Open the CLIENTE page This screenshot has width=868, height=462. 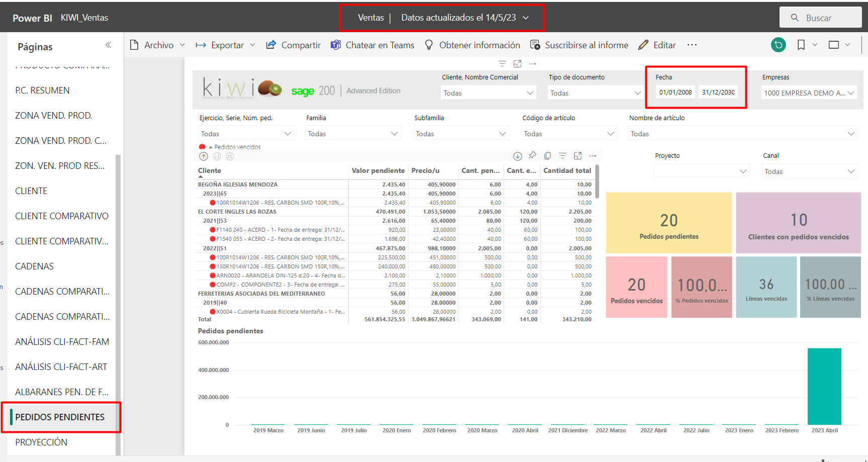tap(31, 191)
